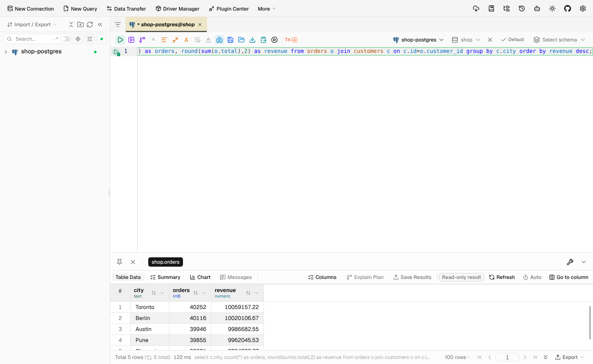Run the query with the green play icon
Screen dimensions: 593x364
point(120,40)
